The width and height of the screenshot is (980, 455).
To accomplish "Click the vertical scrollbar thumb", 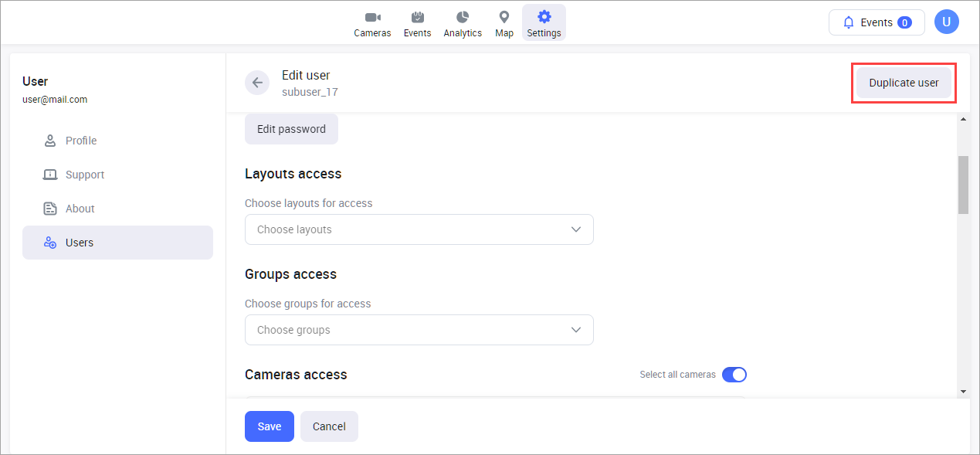I will coord(963,184).
